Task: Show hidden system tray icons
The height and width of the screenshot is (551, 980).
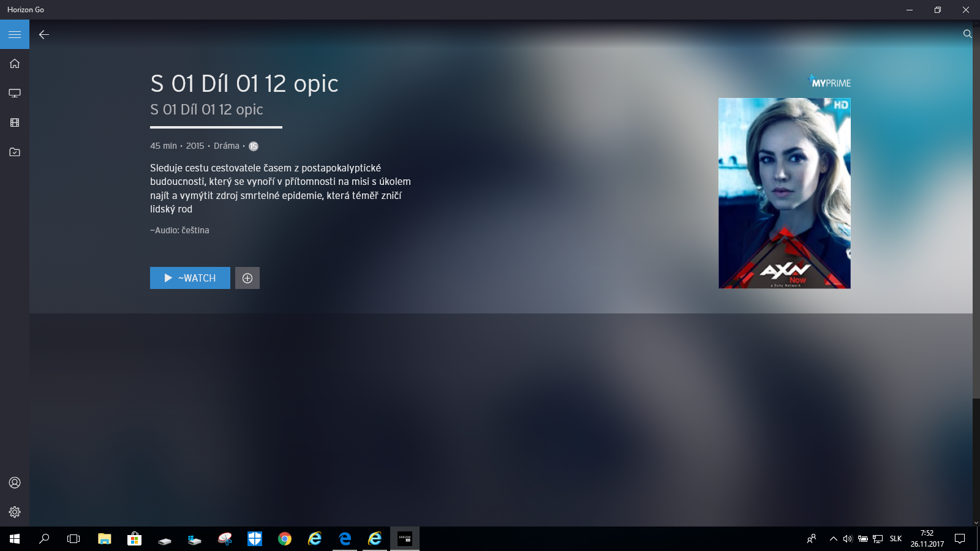Action: pyautogui.click(x=833, y=539)
